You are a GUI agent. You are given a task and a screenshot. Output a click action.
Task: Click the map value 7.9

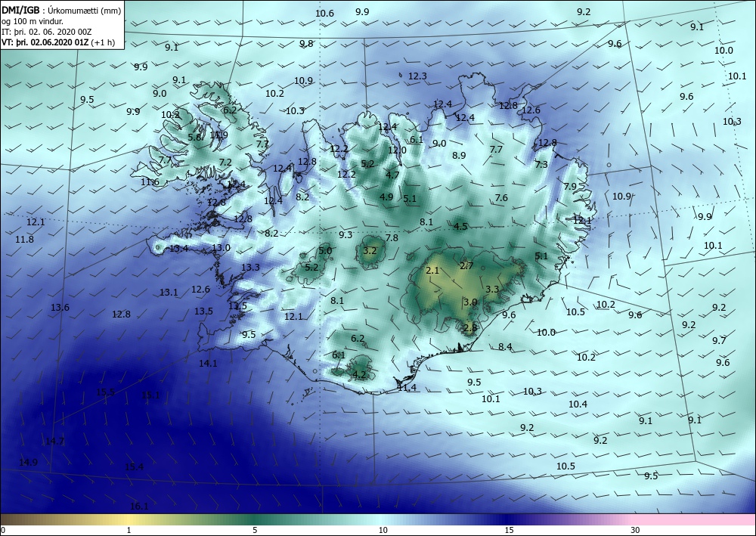[570, 187]
